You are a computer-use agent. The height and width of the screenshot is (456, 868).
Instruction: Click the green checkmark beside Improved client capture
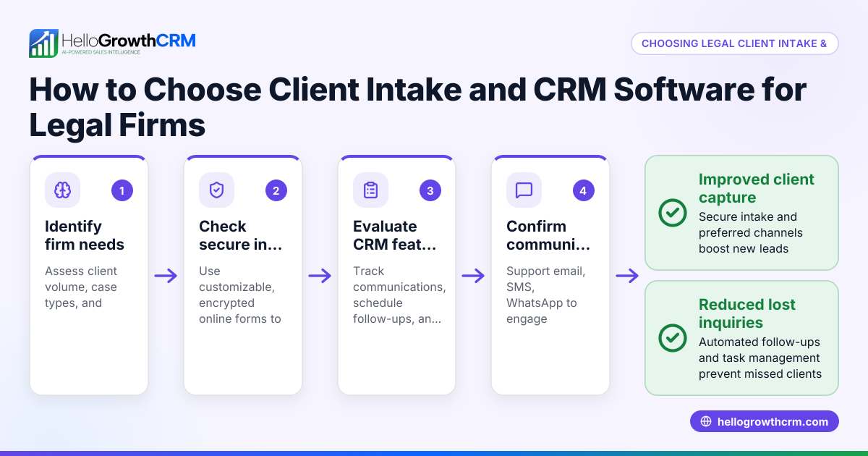coord(673,213)
